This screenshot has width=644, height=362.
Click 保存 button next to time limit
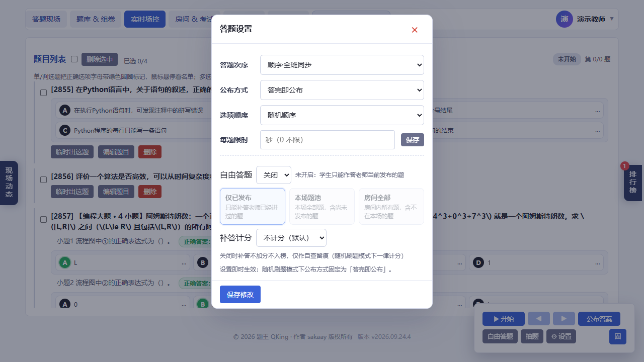[x=413, y=140]
